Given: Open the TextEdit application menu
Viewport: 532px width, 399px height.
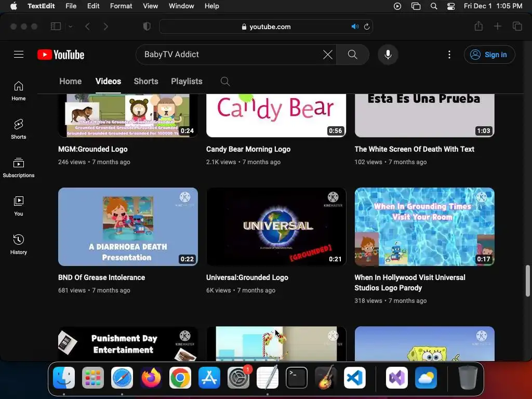Looking at the screenshot, I should click(41, 6).
